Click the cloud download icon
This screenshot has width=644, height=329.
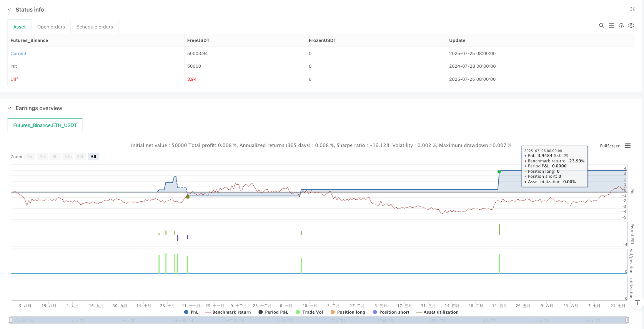621,25
